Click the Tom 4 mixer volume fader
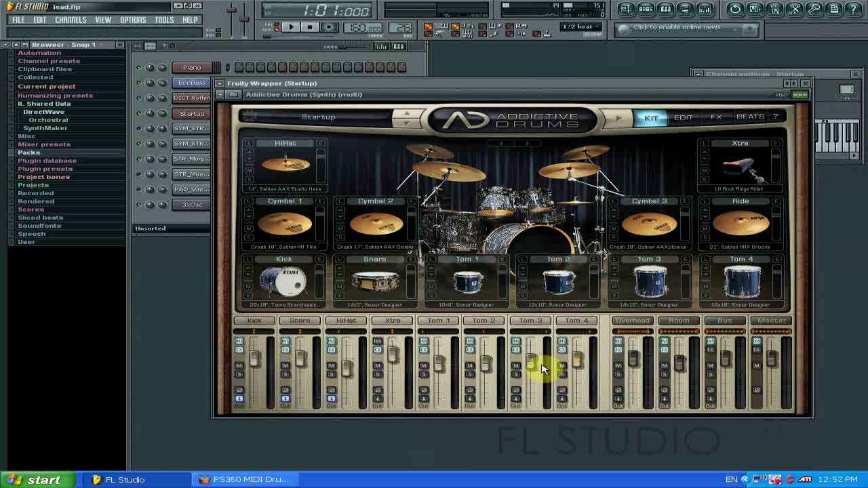Viewport: 868px width, 488px height. click(x=577, y=359)
